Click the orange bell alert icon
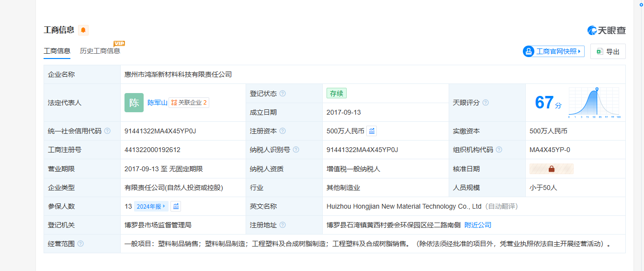The image size is (644, 271). (x=83, y=30)
